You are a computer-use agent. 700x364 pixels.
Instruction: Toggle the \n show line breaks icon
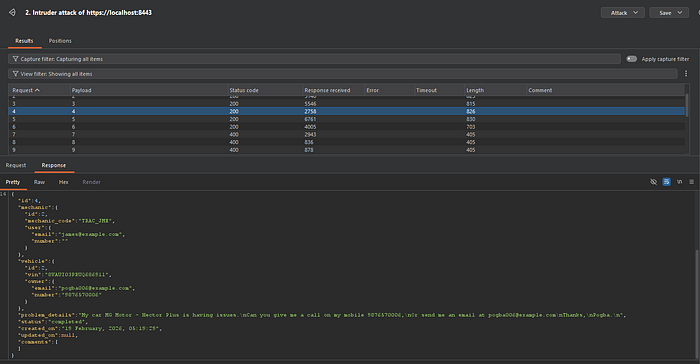click(x=679, y=182)
